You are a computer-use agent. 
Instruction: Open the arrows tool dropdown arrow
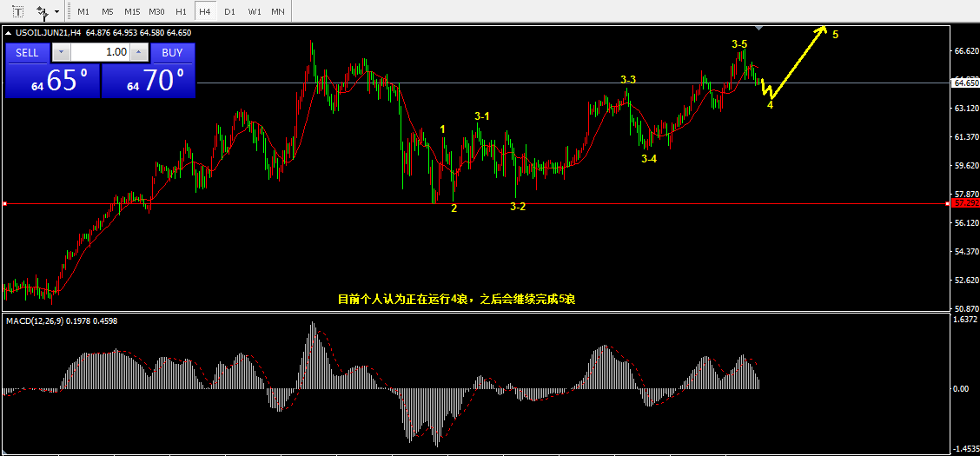(56, 11)
